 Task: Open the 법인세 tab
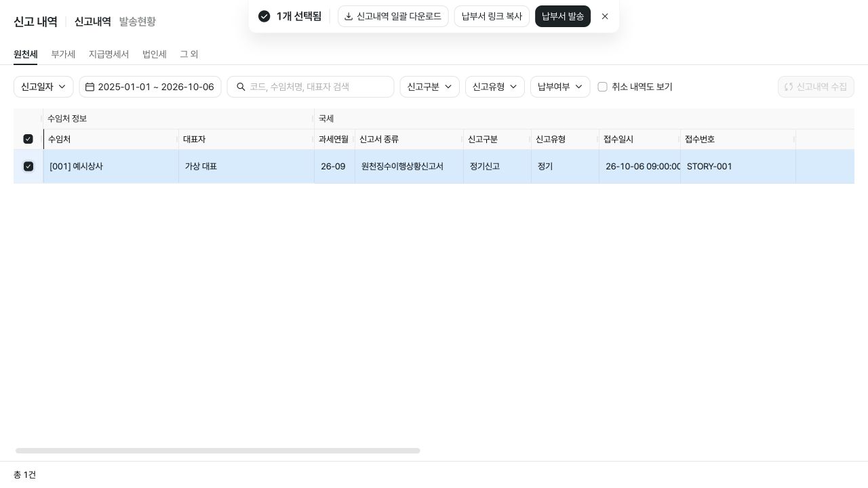point(155,54)
